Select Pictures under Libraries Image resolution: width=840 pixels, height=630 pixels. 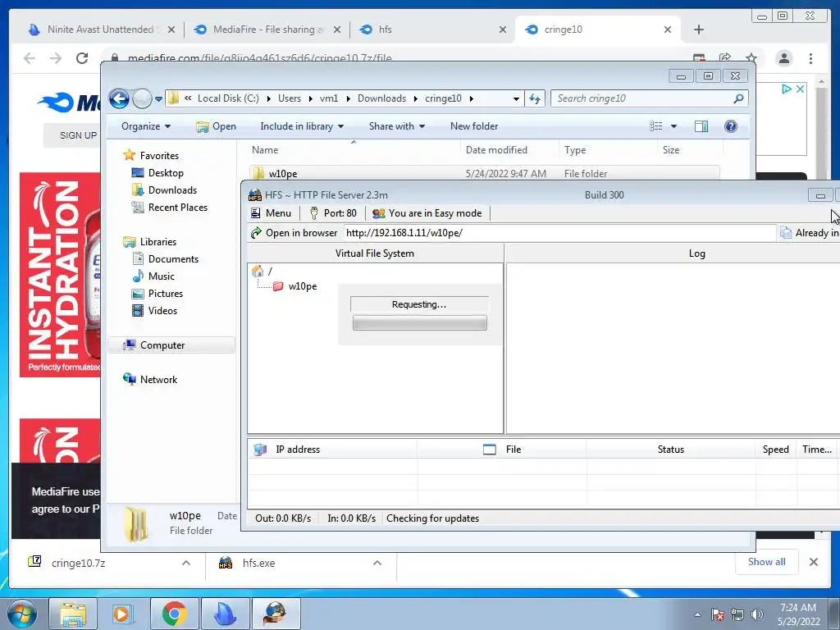158,294
